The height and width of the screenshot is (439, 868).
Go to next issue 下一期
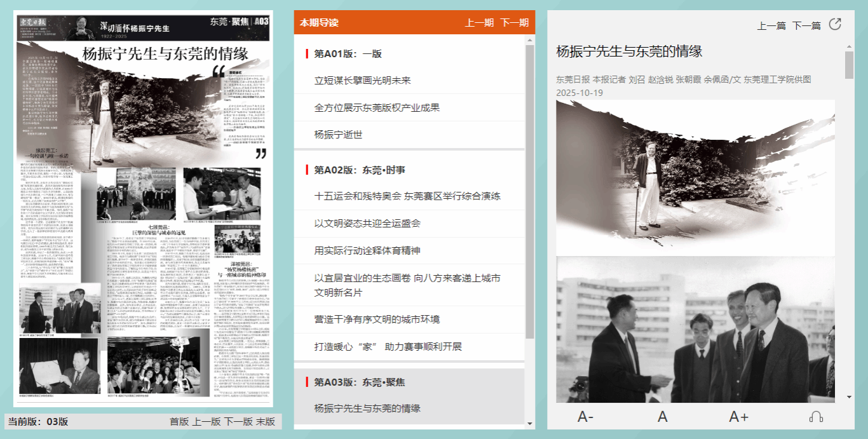514,23
